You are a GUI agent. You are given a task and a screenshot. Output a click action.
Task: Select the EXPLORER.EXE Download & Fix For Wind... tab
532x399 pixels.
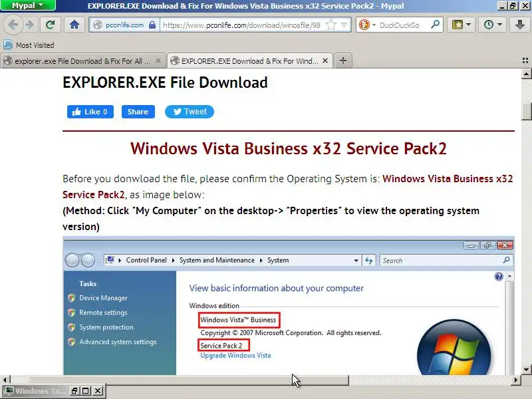click(250, 61)
